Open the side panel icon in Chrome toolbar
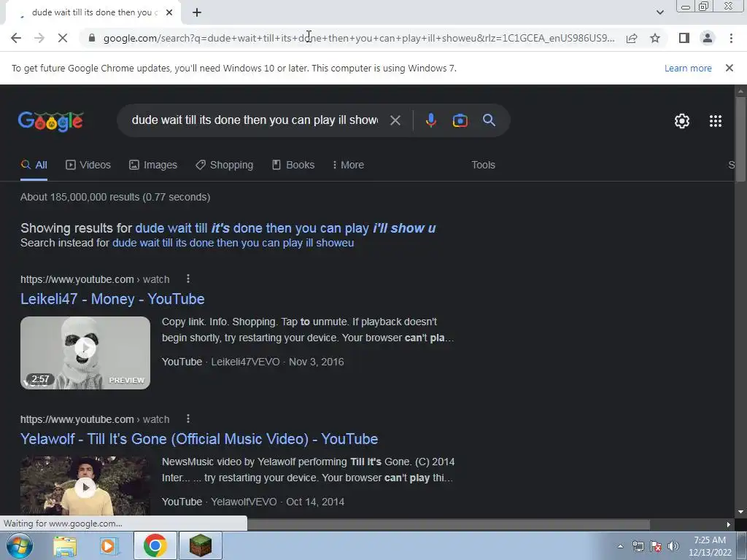Viewport: 747px width, 560px height. click(x=684, y=38)
